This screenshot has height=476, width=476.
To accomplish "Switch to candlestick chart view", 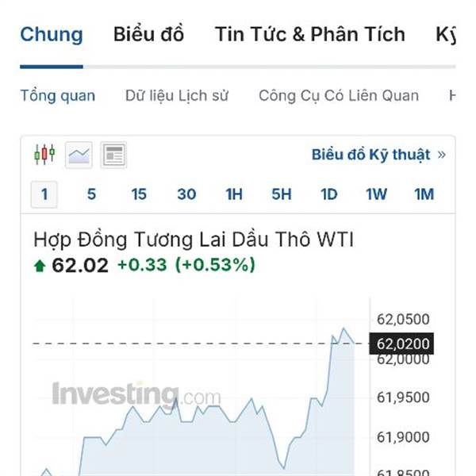I will tap(44, 154).
